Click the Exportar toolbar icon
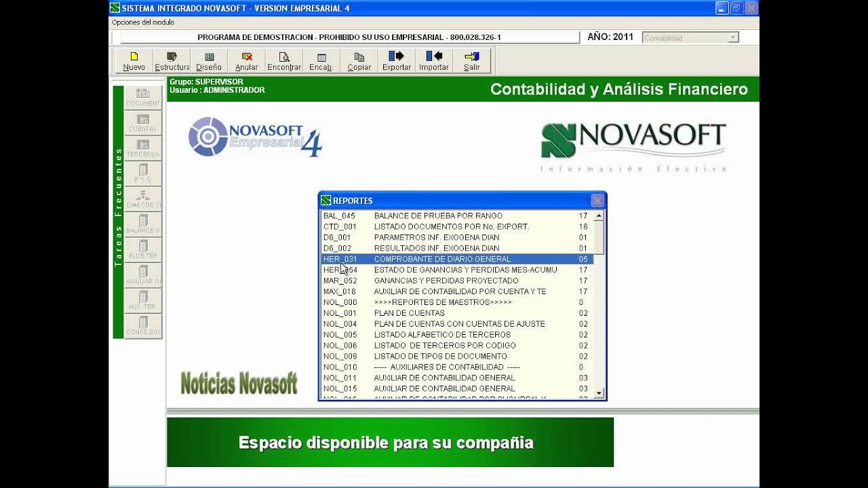Image resolution: width=868 pixels, height=488 pixels. (397, 61)
